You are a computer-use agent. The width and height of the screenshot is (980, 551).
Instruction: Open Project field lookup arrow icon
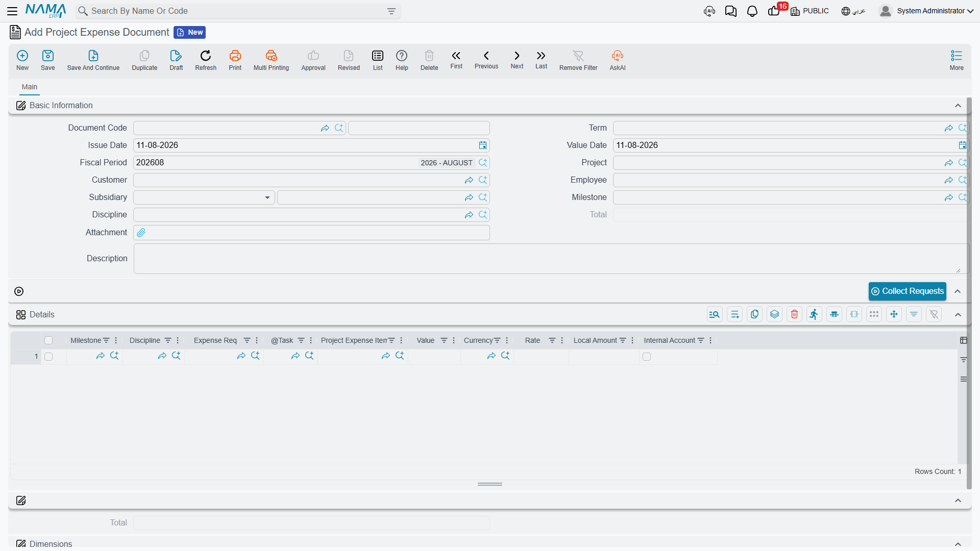coord(949,163)
